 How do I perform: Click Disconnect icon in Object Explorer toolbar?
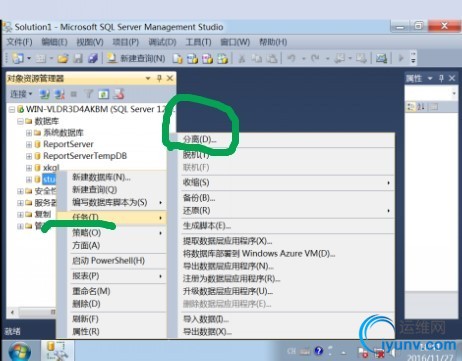point(60,94)
